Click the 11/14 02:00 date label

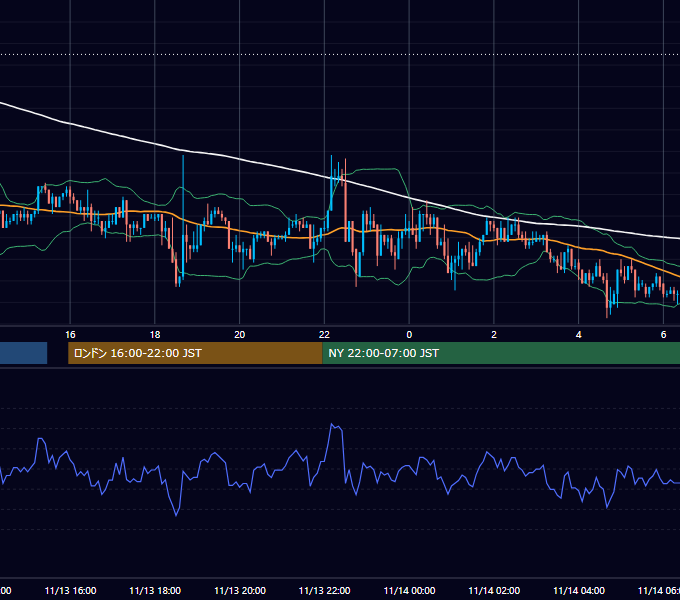(494, 590)
